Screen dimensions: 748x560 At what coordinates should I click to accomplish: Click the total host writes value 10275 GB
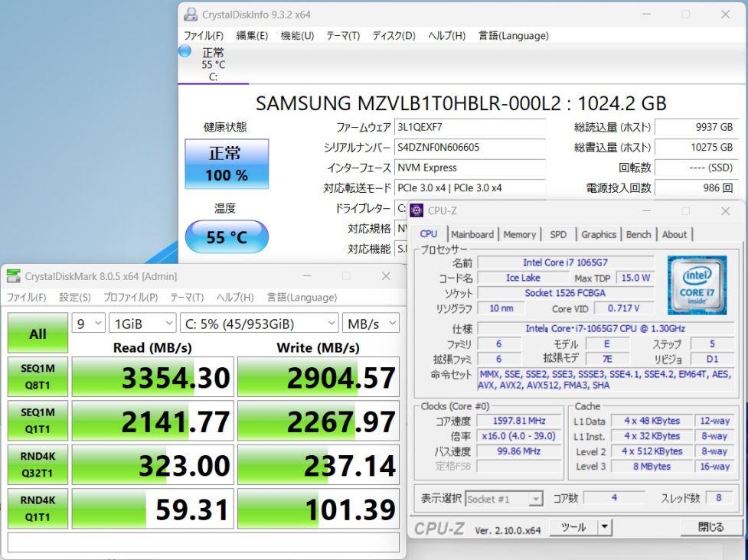tap(696, 148)
